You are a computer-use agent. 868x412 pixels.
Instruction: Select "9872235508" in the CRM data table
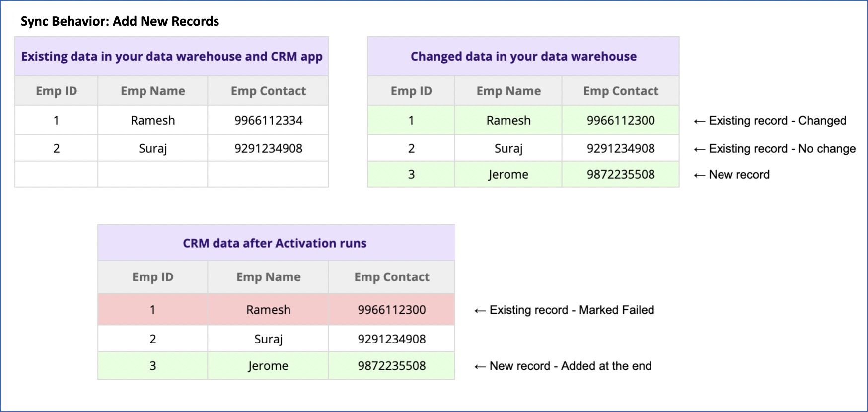point(392,366)
